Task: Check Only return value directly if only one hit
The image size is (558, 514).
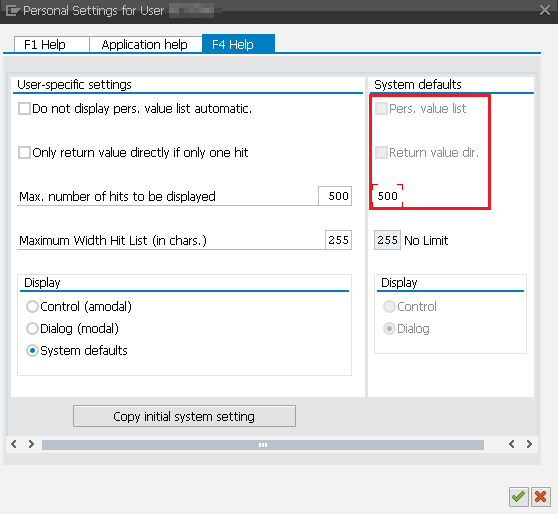Action: pyautogui.click(x=24, y=153)
